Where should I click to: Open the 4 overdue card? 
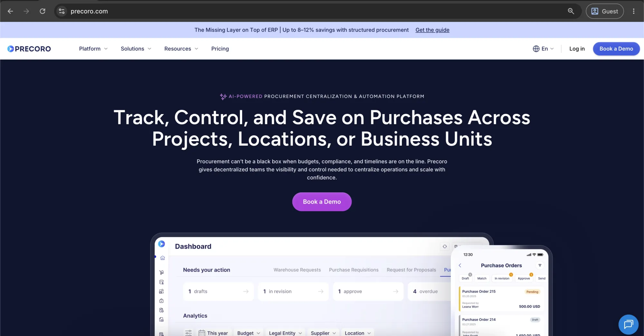(430, 292)
